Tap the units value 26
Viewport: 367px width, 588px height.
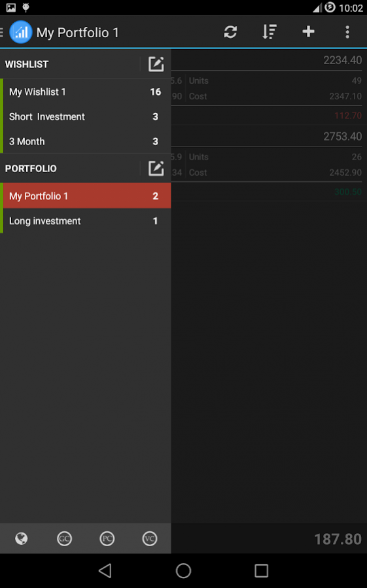357,157
